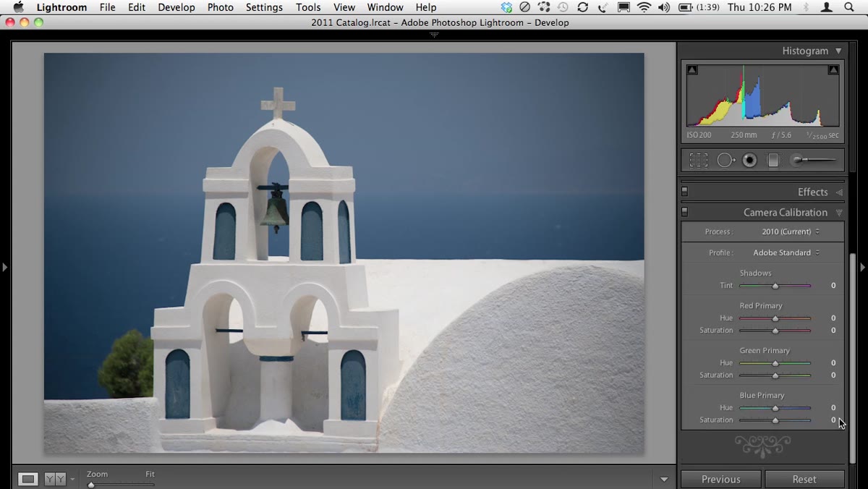This screenshot has height=489, width=868.
Task: Select the Adjustment Brush tool
Action: coord(814,161)
